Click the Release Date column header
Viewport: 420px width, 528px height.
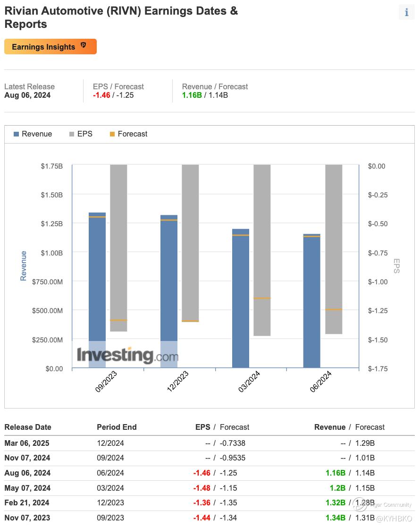coord(28,427)
